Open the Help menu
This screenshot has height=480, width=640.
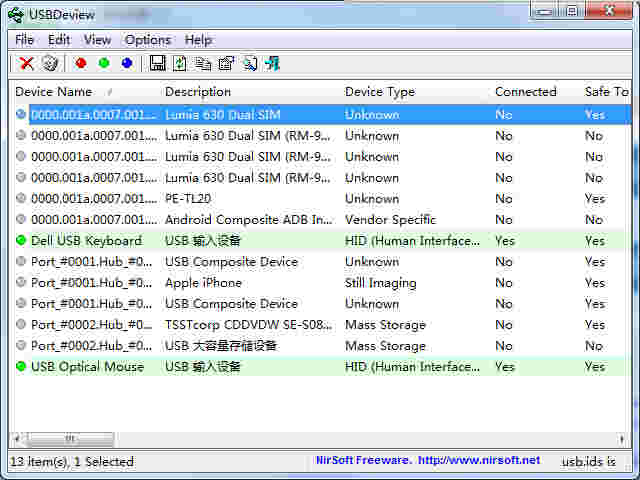(198, 40)
